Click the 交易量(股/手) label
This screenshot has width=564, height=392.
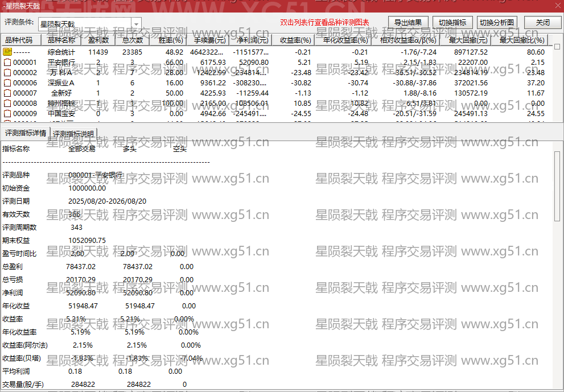coord(23,385)
